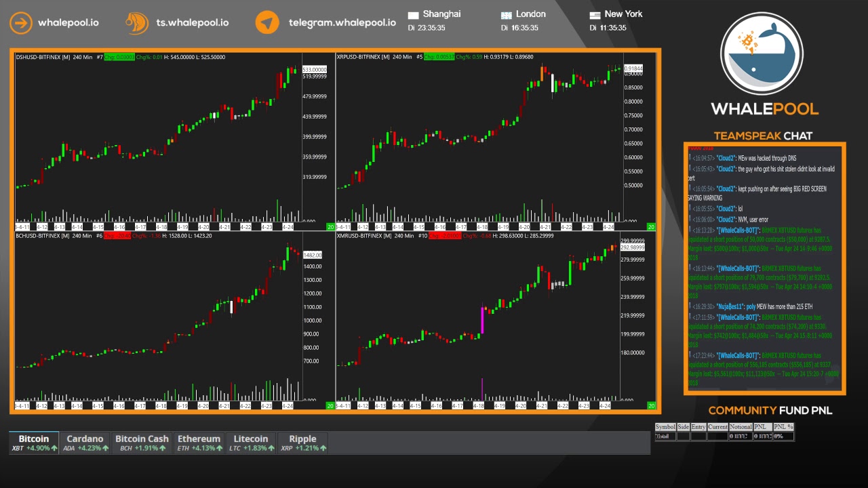
Task: Click the TEAMSPEAK CHAT heading
Action: pos(763,136)
